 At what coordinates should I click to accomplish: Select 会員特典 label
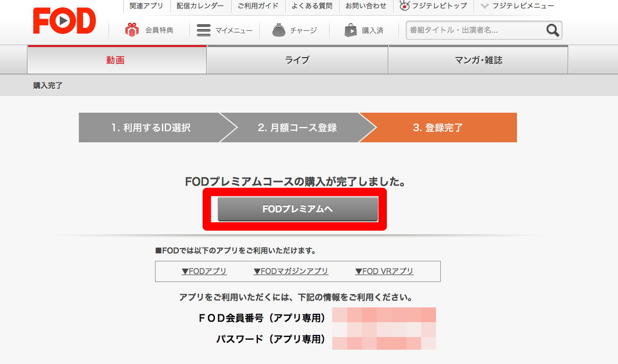point(159,30)
